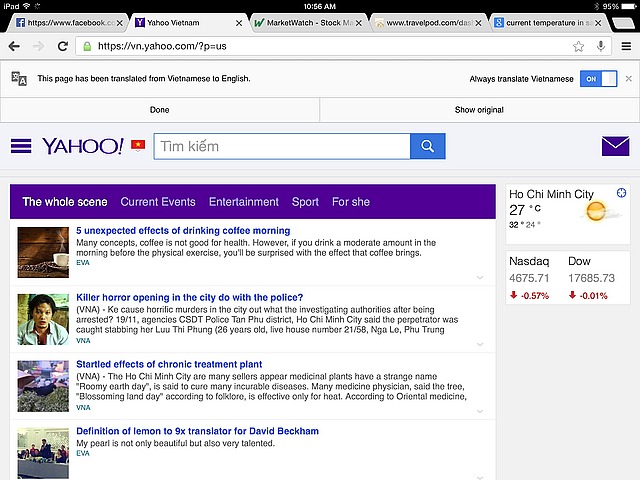Open '5 unexpected effects of drinking coffee' headline
This screenshot has height=480, width=640.
point(183,231)
